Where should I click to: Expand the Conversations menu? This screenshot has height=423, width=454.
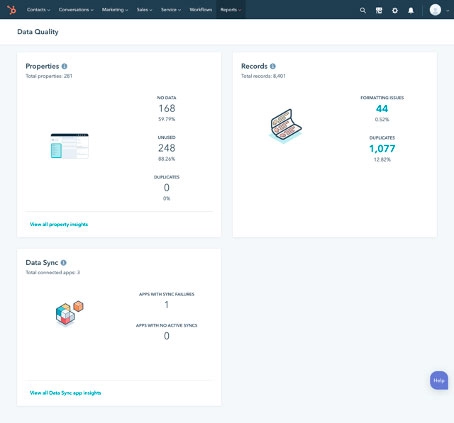click(x=76, y=10)
